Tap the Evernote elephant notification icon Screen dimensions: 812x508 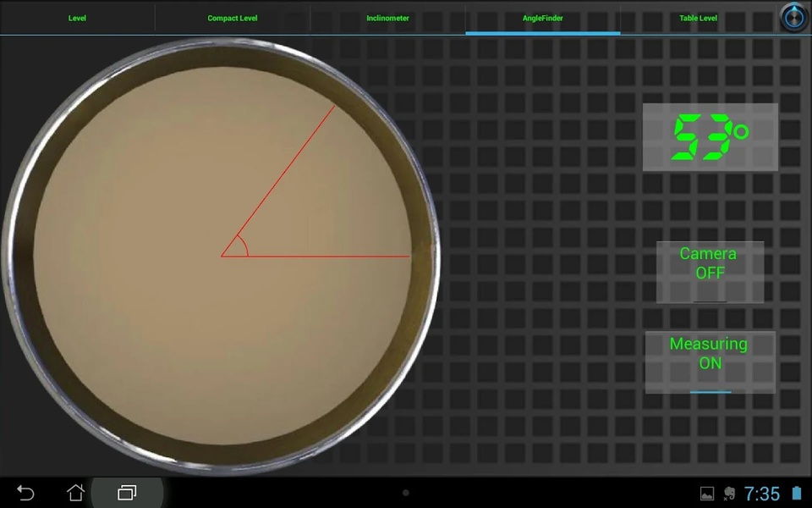[x=729, y=494]
